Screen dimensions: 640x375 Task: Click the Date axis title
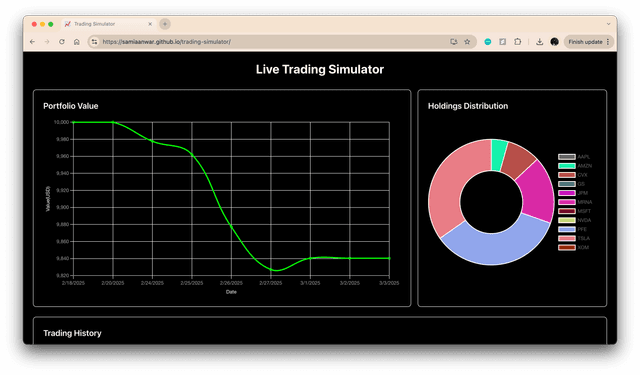click(231, 292)
